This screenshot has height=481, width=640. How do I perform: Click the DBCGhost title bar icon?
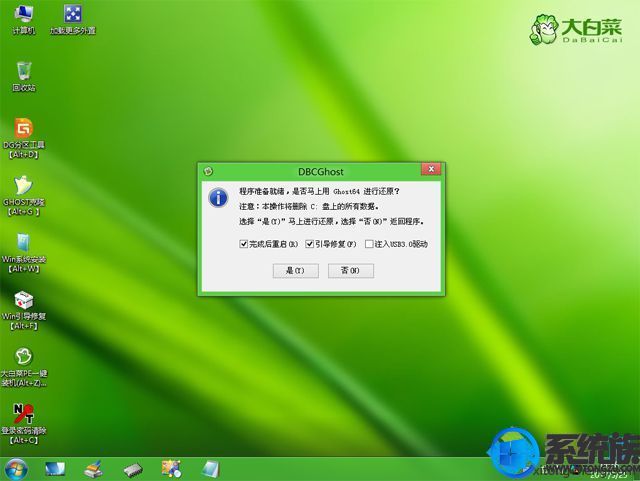(x=208, y=171)
